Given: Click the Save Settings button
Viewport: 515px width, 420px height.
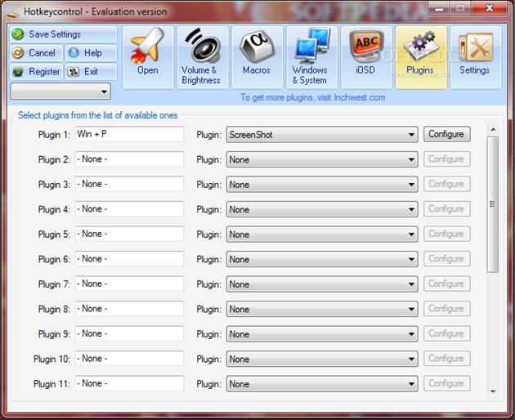Looking at the screenshot, I should pyautogui.click(x=63, y=34).
